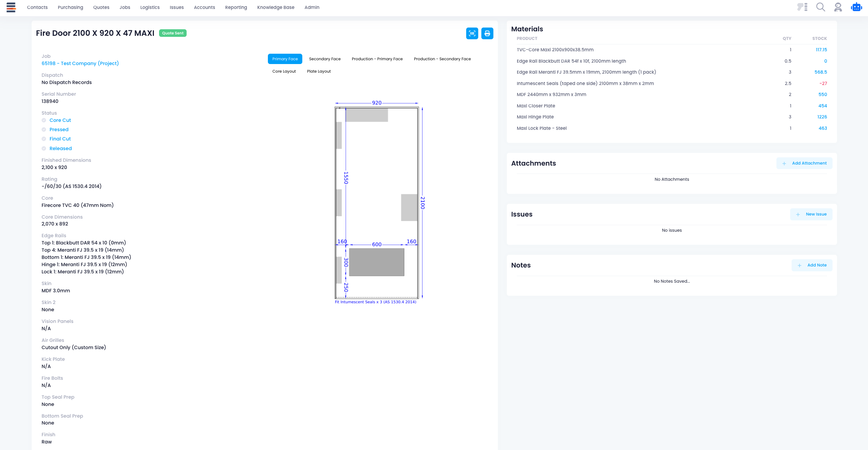Open the user profile icon
The height and width of the screenshot is (450, 868).
click(838, 7)
